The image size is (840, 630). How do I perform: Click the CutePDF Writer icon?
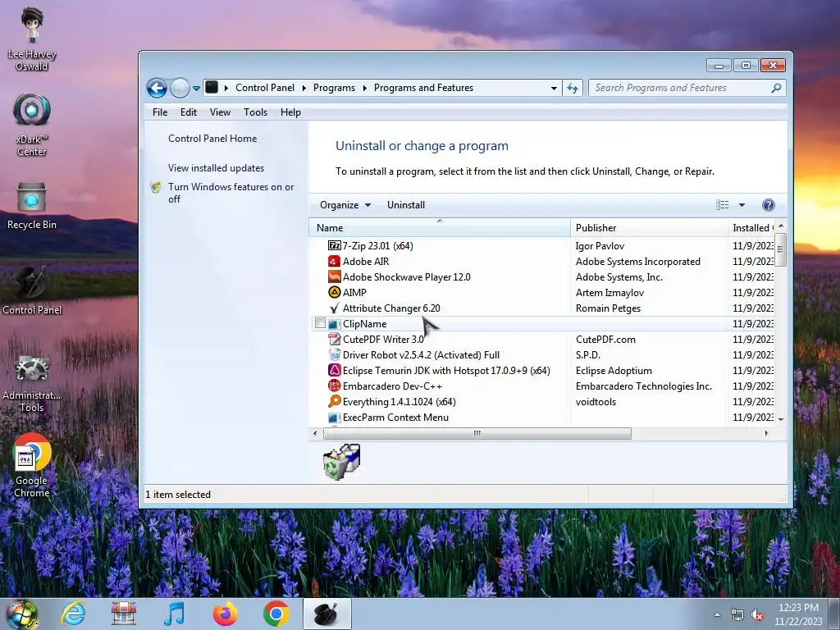[x=335, y=339]
